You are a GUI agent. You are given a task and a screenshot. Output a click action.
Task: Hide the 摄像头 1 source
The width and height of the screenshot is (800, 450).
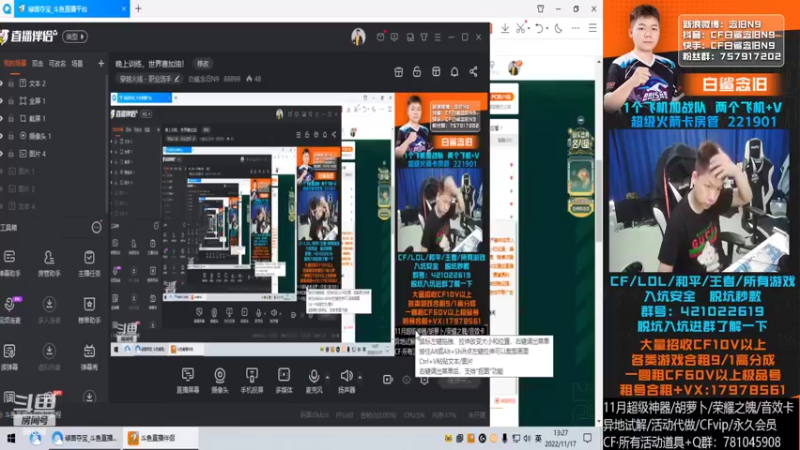pyautogui.click(x=2, y=136)
